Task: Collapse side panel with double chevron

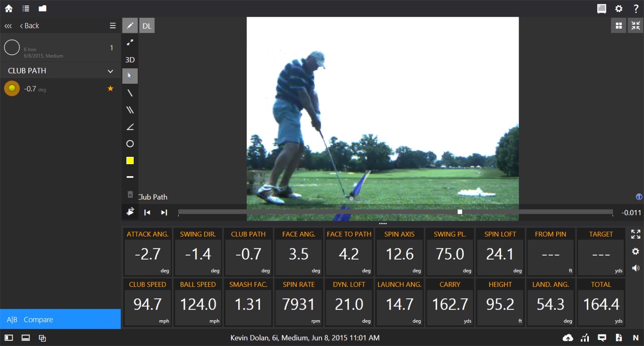Action: pyautogui.click(x=8, y=26)
